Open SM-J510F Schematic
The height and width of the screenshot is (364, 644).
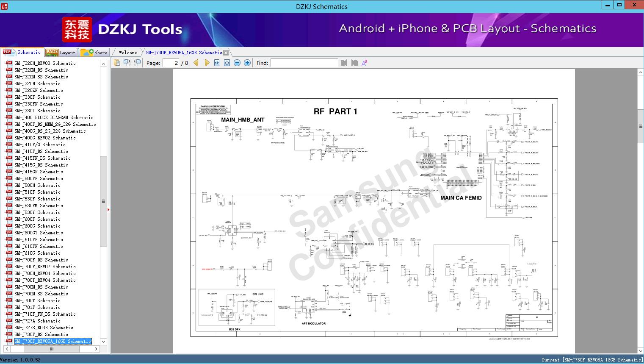(37, 192)
